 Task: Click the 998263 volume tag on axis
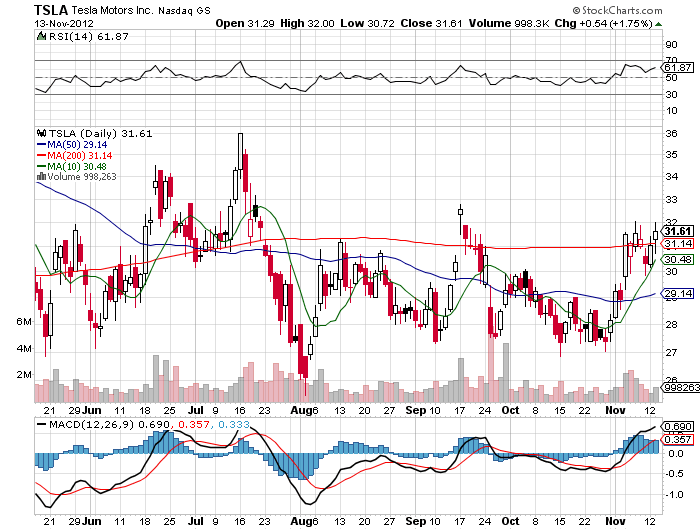680,388
